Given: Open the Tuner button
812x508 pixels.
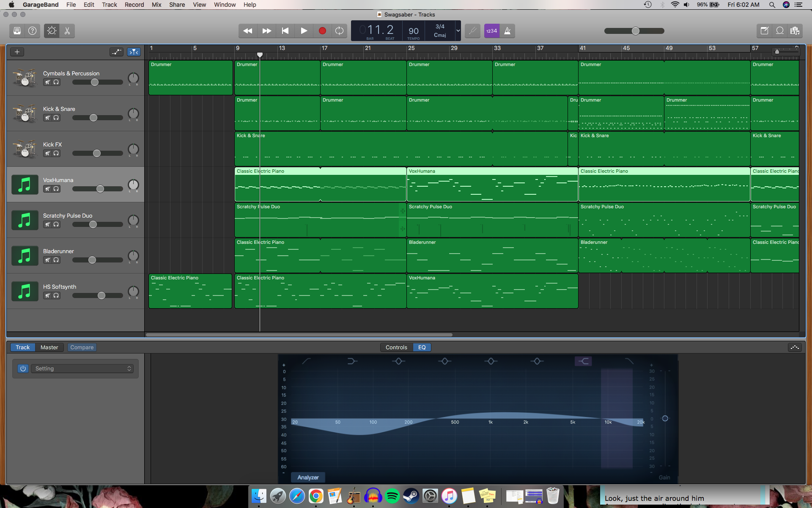Looking at the screenshot, I should (x=472, y=31).
